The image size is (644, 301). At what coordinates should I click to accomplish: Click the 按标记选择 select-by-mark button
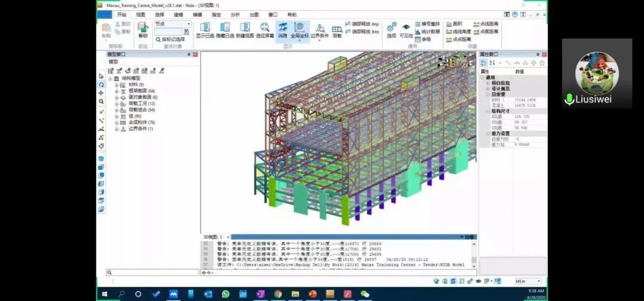pos(172,39)
